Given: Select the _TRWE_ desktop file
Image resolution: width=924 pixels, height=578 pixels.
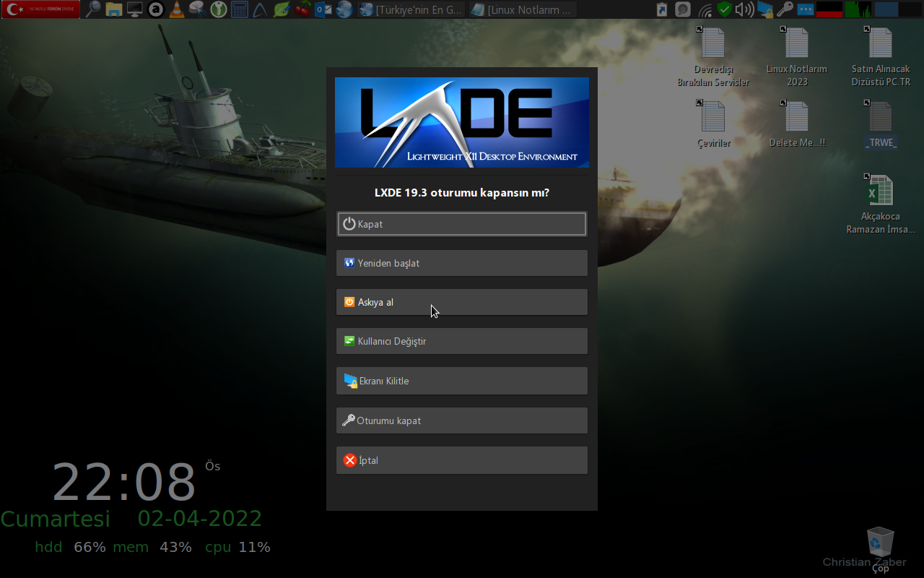Looking at the screenshot, I should pyautogui.click(x=881, y=124).
